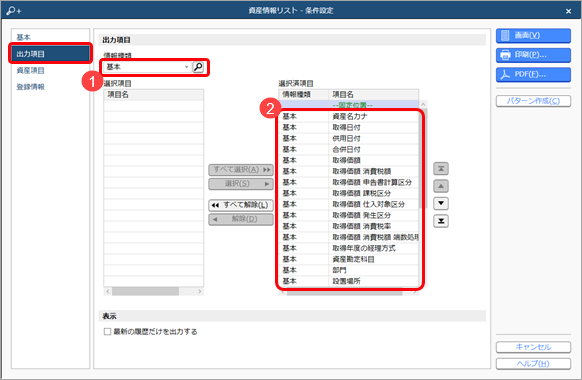Click the 印刷(P)... button
Image resolution: width=582 pixels, height=380 pixels.
click(x=533, y=55)
